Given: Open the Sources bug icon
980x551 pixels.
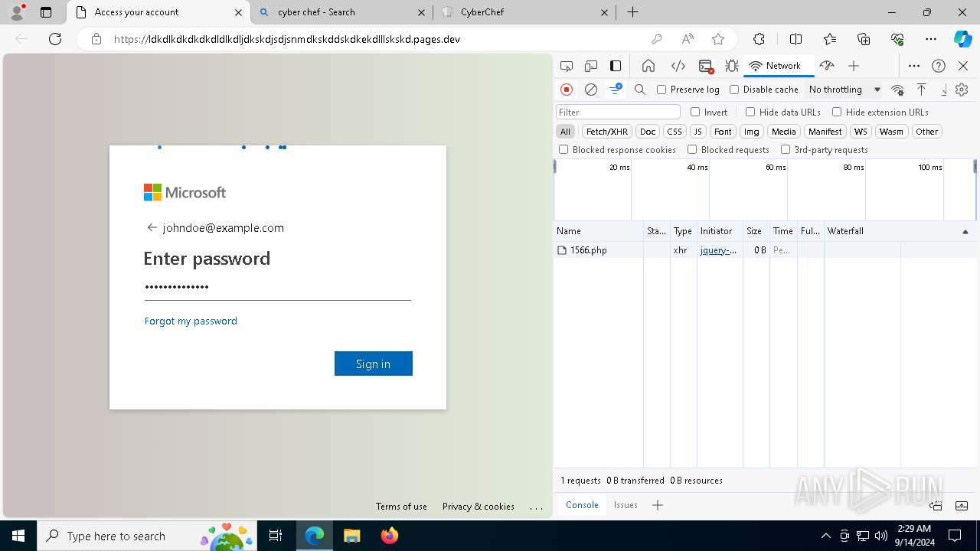Looking at the screenshot, I should tap(732, 66).
